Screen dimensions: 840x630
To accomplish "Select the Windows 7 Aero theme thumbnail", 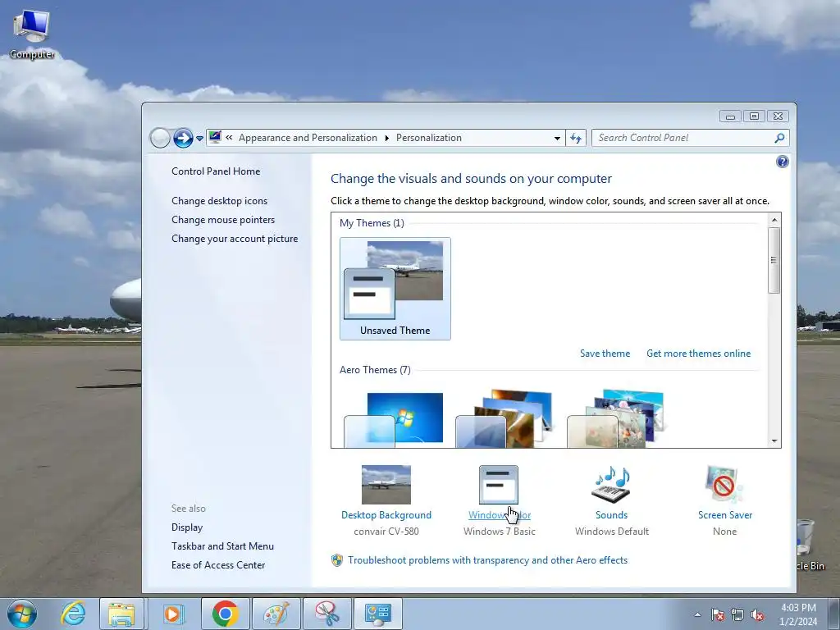I will pos(394,419).
